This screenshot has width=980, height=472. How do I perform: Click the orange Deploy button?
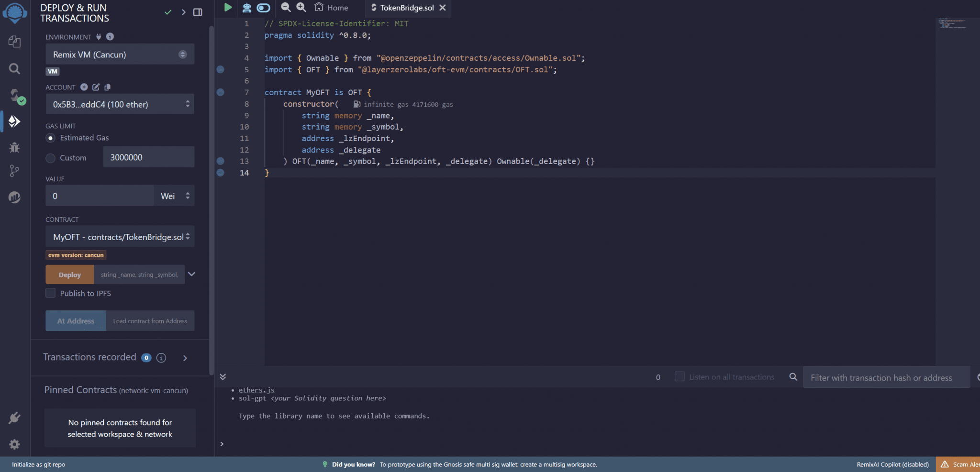coord(70,275)
